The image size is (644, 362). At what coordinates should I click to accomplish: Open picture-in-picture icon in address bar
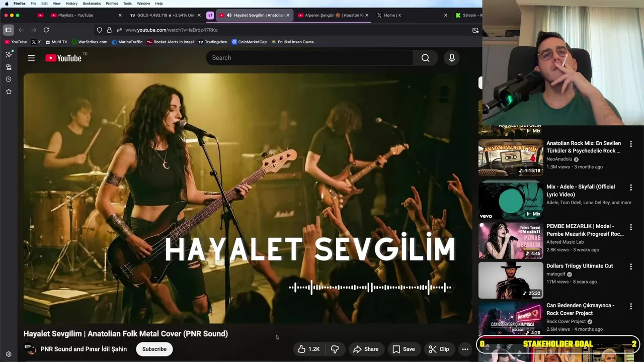475,30
